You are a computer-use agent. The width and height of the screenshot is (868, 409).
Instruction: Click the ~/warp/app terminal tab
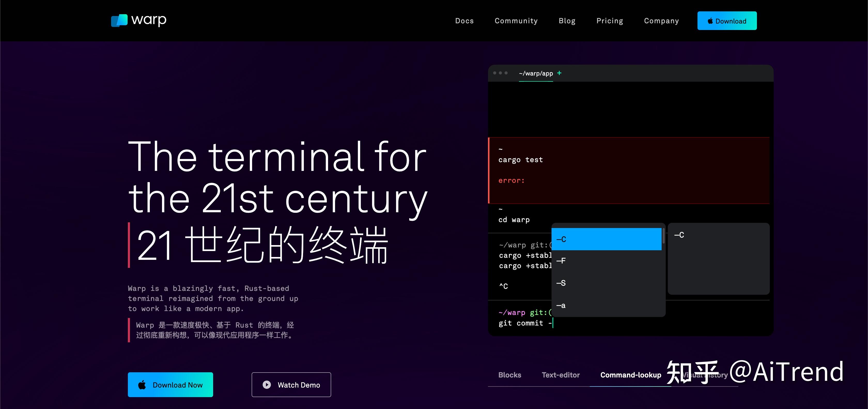tap(536, 73)
